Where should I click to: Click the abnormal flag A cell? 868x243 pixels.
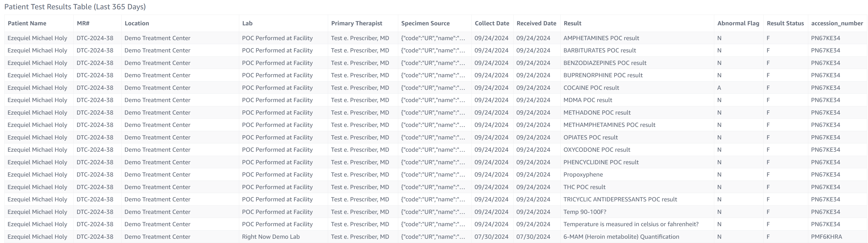[x=719, y=88]
